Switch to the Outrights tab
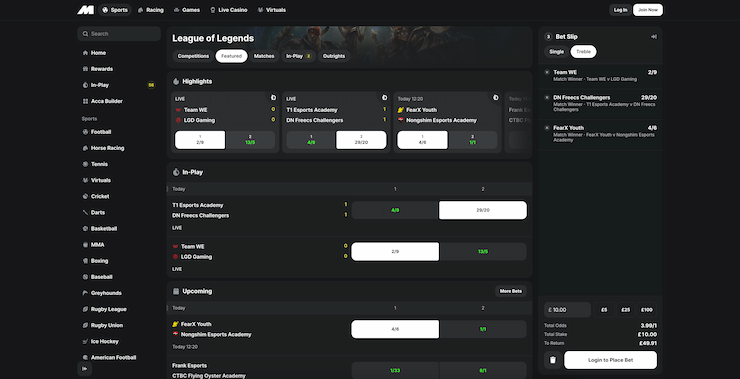 pyautogui.click(x=334, y=56)
